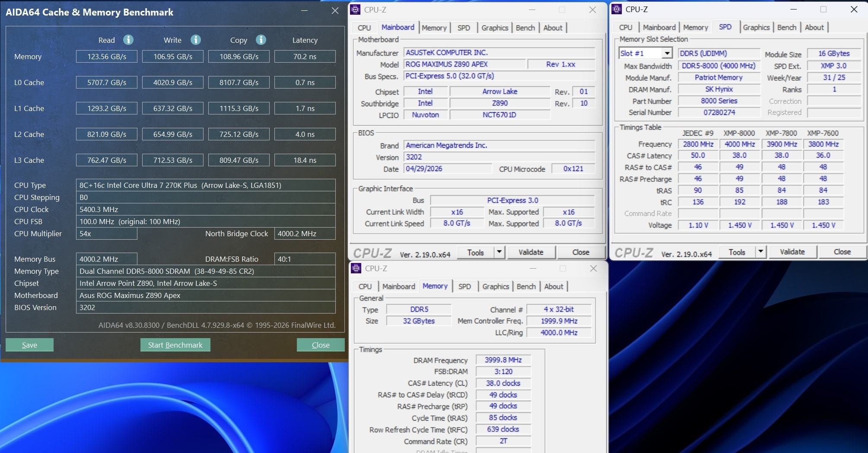Click the DRAM Manuf. value SK Hynix
868x453 pixels.
click(x=719, y=89)
